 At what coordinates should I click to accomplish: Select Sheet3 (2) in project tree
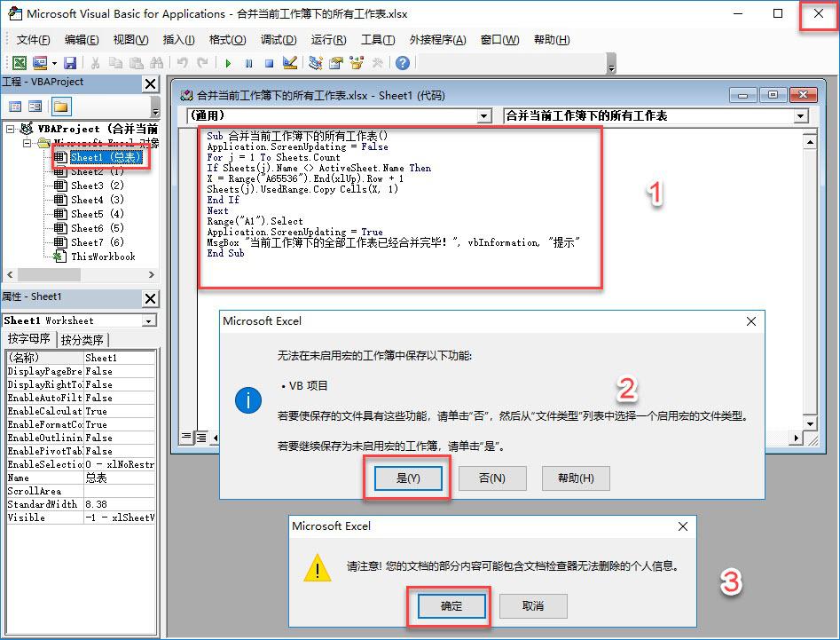tap(97, 186)
